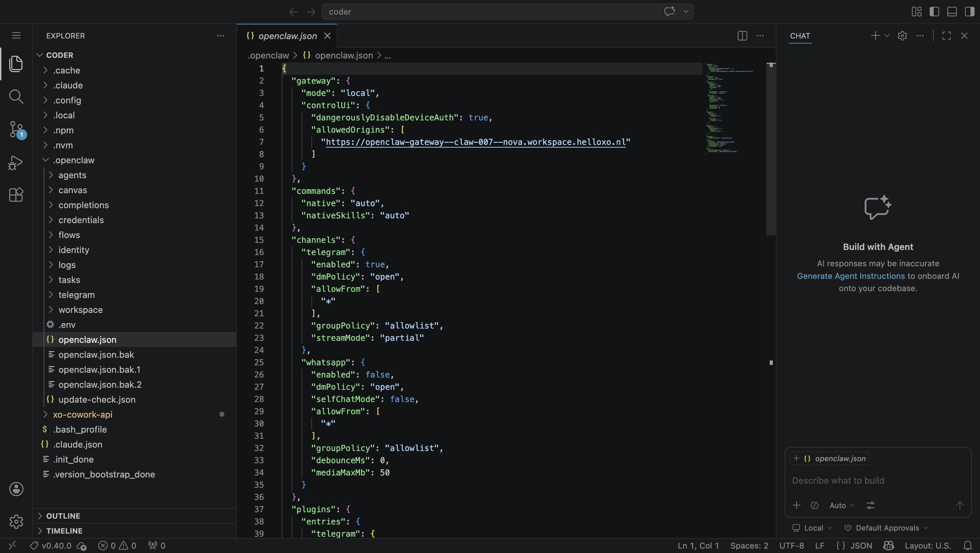The width and height of the screenshot is (980, 553).
Task: Collapse the CODER root folder
Action: [x=134, y=55]
